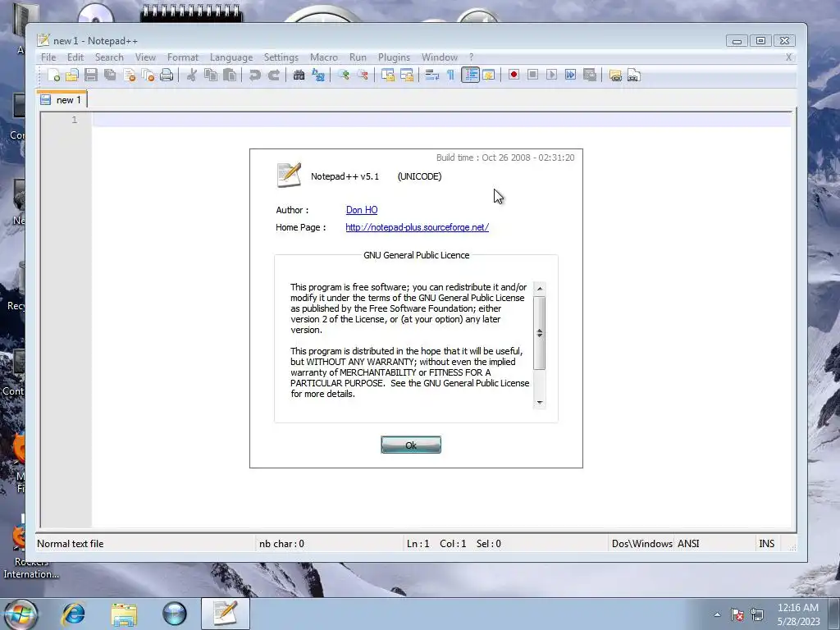Click 'Normal text file' in status bar
840x630 pixels.
(x=71, y=544)
